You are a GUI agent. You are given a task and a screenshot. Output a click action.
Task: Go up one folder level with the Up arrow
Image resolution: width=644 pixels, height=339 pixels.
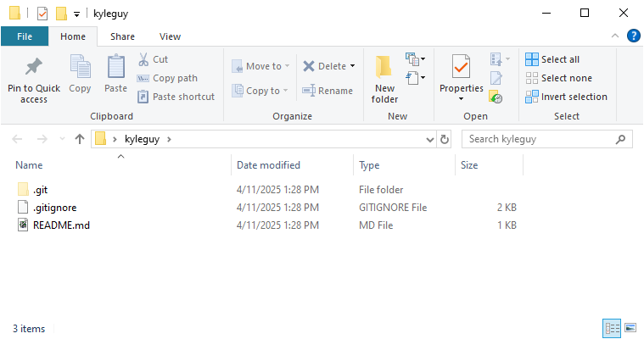click(80, 139)
